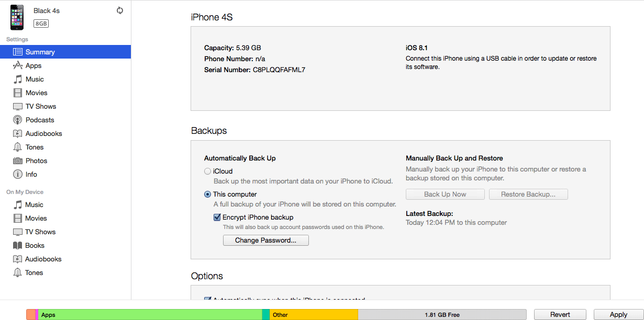Click the Change Password... button
Image resolution: width=644 pixels, height=320 pixels.
pyautogui.click(x=266, y=241)
